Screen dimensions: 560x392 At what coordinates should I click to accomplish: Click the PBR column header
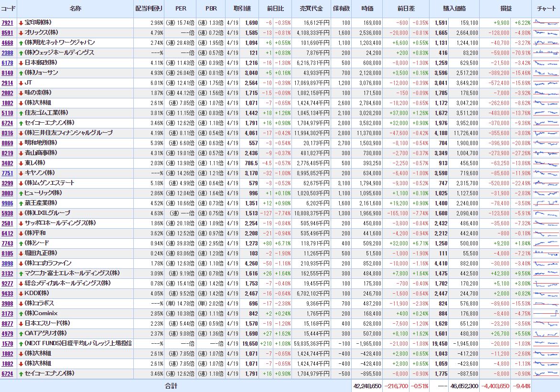[211, 9]
